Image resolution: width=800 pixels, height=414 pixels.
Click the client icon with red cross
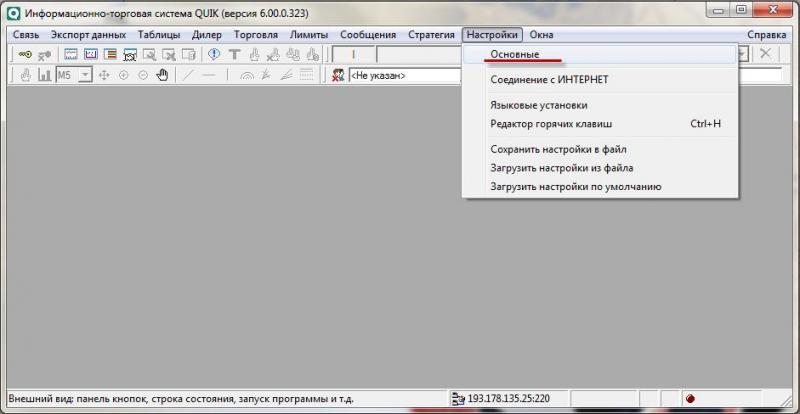pyautogui.click(x=338, y=76)
